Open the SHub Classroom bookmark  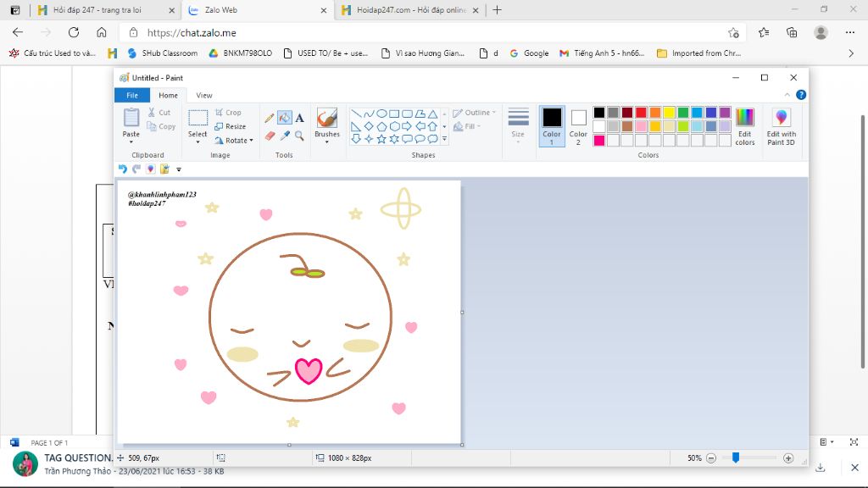(x=163, y=53)
